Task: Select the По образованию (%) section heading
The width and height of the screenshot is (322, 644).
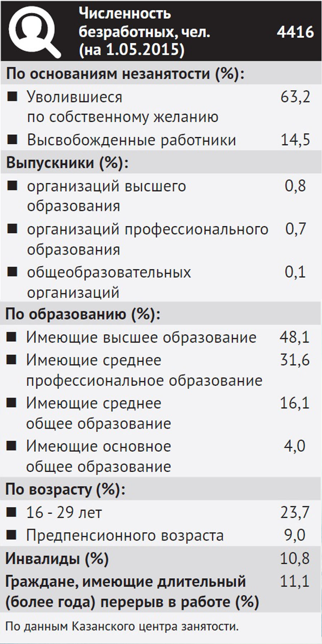Action: click(x=83, y=314)
